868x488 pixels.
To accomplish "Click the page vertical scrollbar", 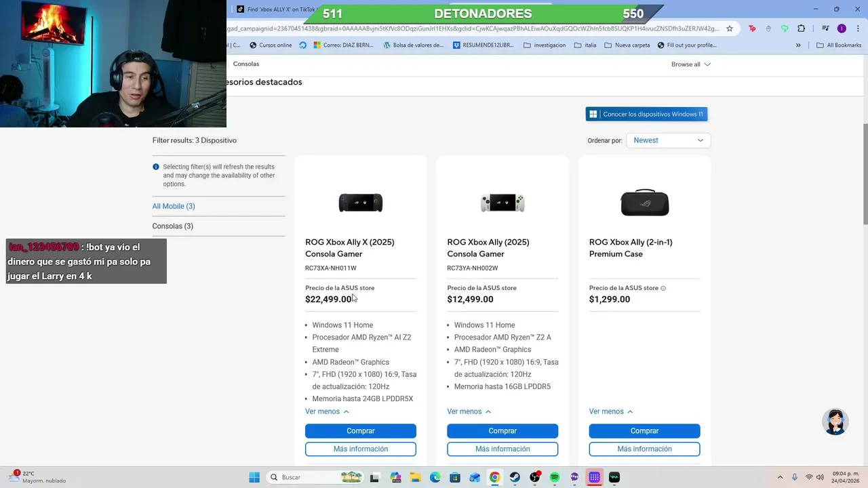I will [865, 175].
